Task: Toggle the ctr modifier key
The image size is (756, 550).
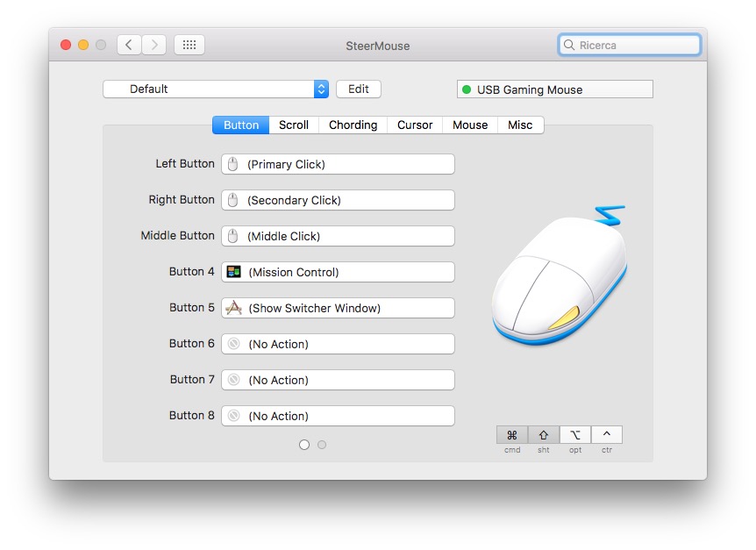Action: tap(607, 435)
